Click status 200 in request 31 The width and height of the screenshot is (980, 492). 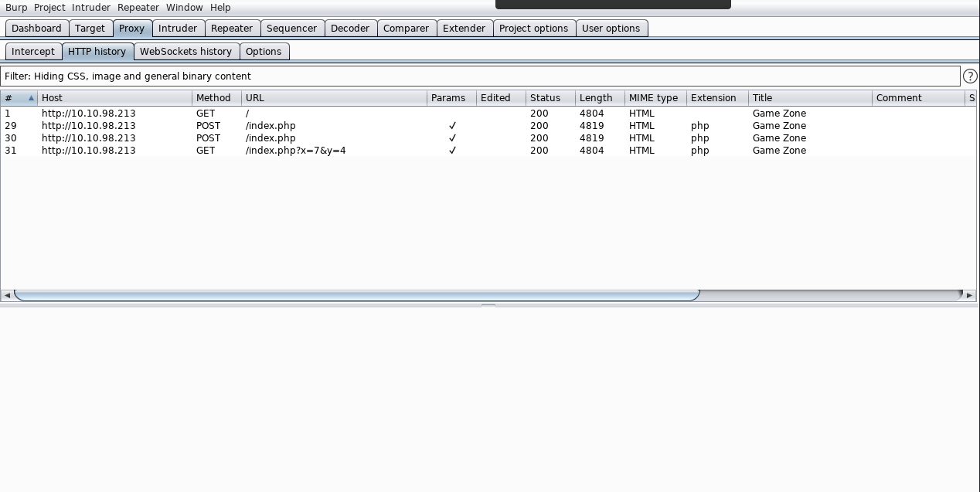[x=539, y=151]
